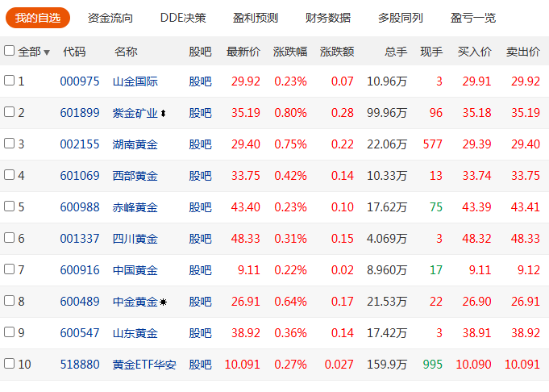Click total volume 159.9万
This screenshot has width=549, height=392.
pyautogui.click(x=387, y=365)
